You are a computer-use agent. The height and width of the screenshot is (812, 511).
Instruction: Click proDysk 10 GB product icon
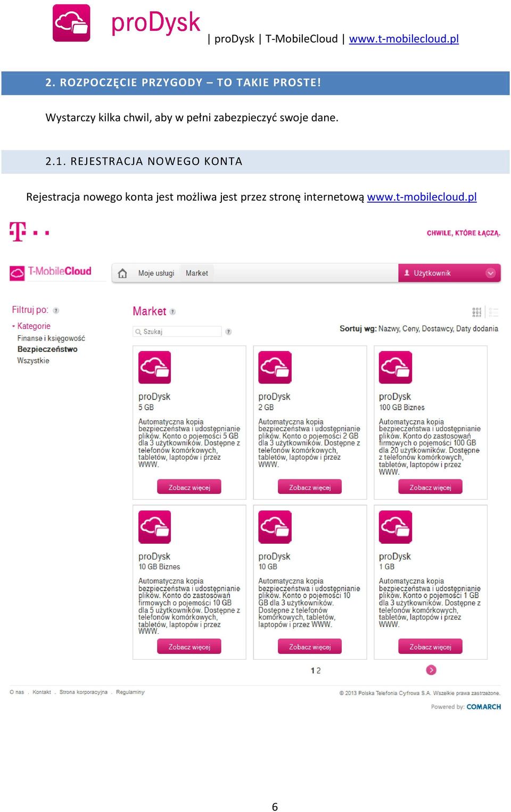(x=275, y=527)
